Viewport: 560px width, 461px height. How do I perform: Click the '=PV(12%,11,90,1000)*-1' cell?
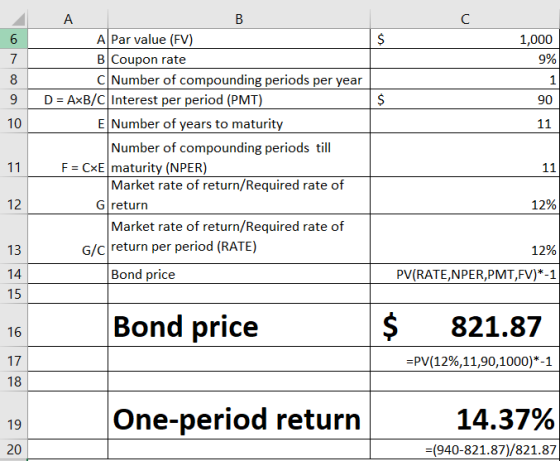465,359
